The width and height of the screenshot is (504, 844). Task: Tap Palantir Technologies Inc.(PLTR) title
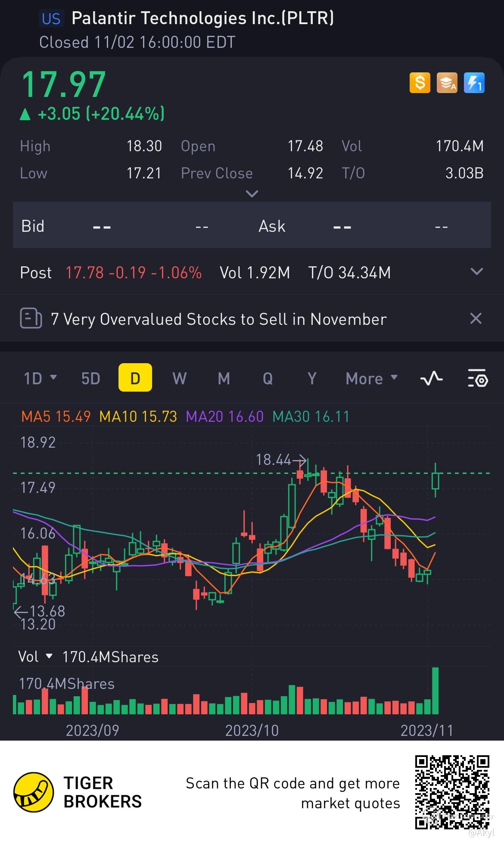(202, 18)
